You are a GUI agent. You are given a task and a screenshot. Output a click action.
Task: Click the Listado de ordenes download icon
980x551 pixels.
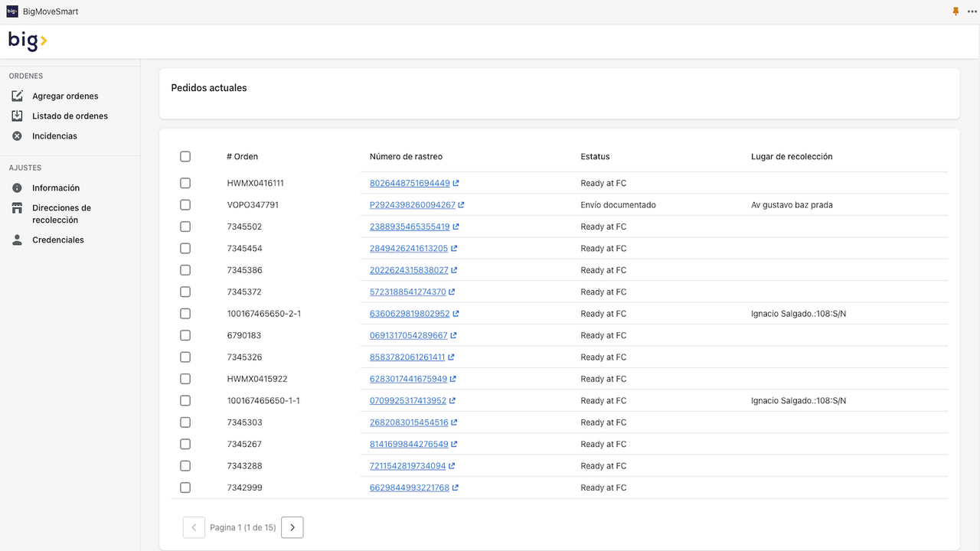(x=17, y=116)
